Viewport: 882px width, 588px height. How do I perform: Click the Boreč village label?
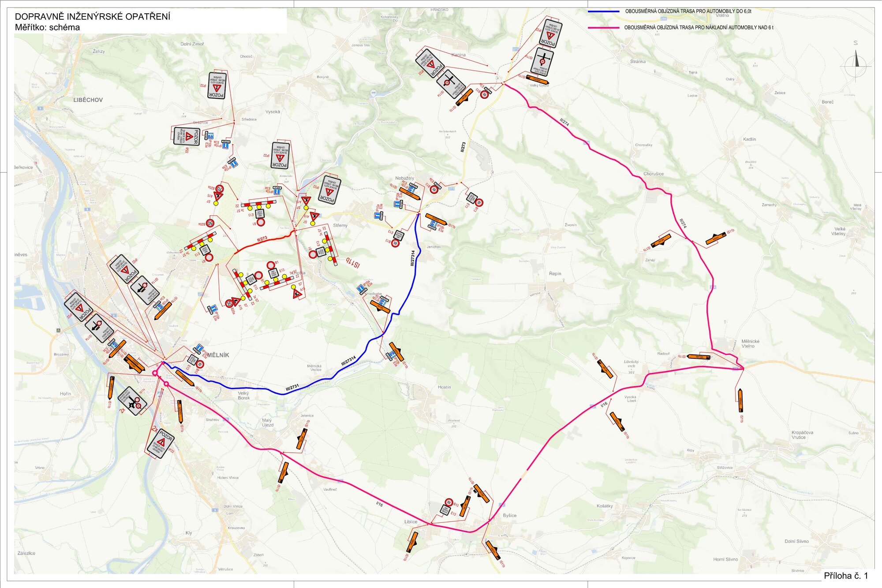tap(828, 102)
